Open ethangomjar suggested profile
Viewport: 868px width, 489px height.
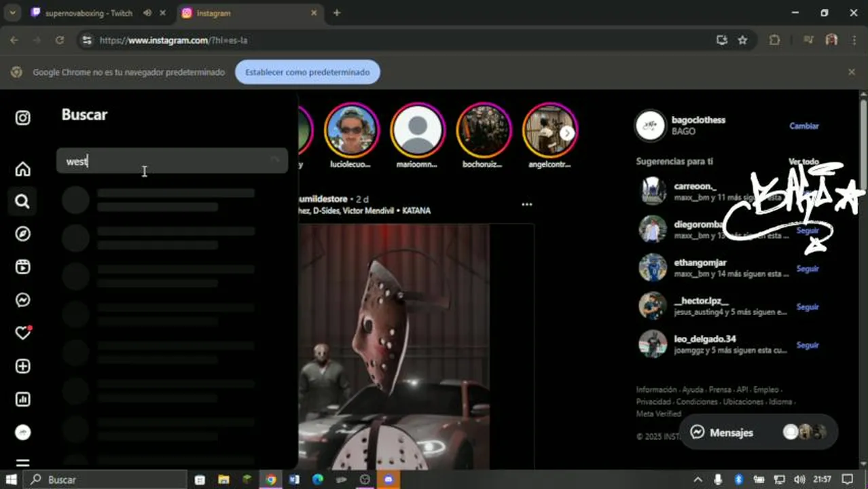(700, 262)
